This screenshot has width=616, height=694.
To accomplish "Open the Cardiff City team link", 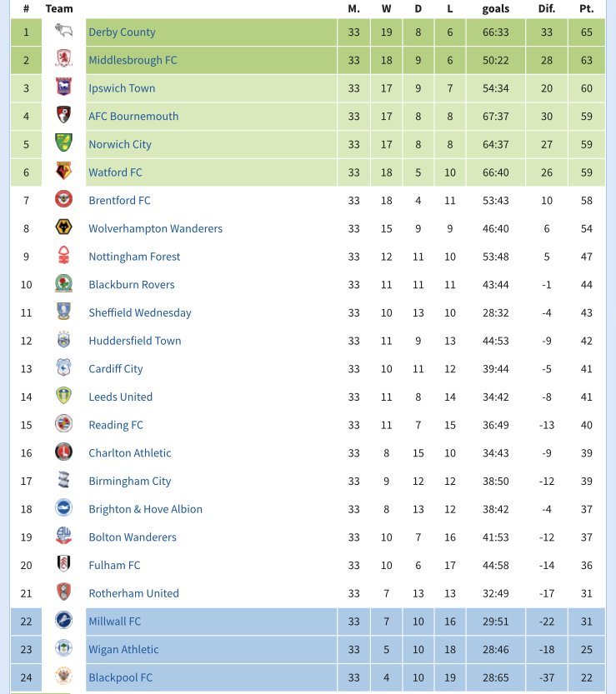I will pyautogui.click(x=116, y=369).
